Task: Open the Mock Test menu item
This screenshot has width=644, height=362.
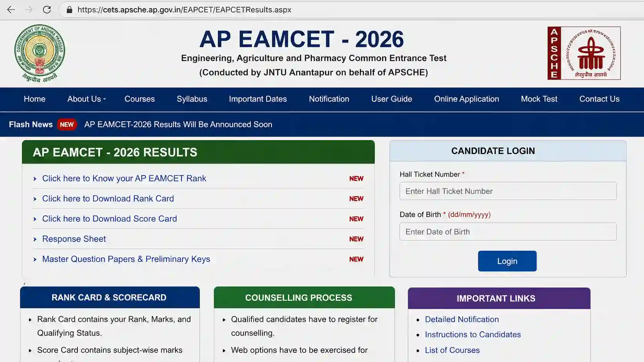Action: [539, 99]
